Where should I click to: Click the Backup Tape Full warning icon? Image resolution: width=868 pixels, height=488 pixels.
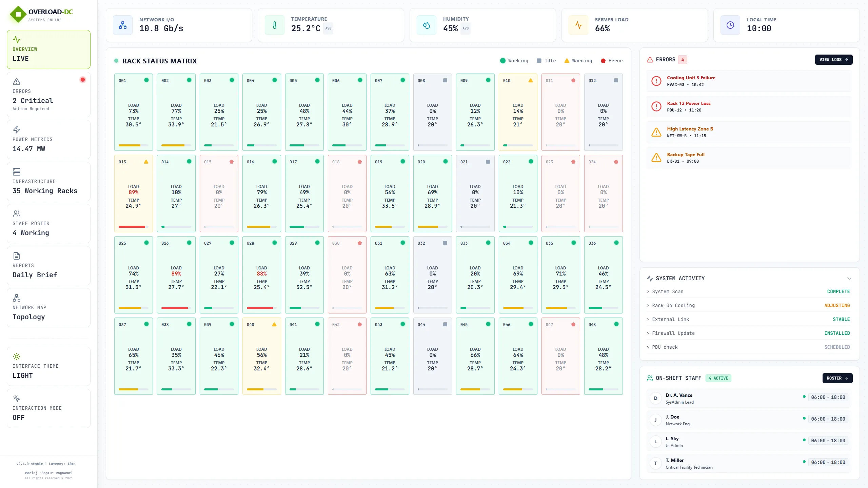656,158
